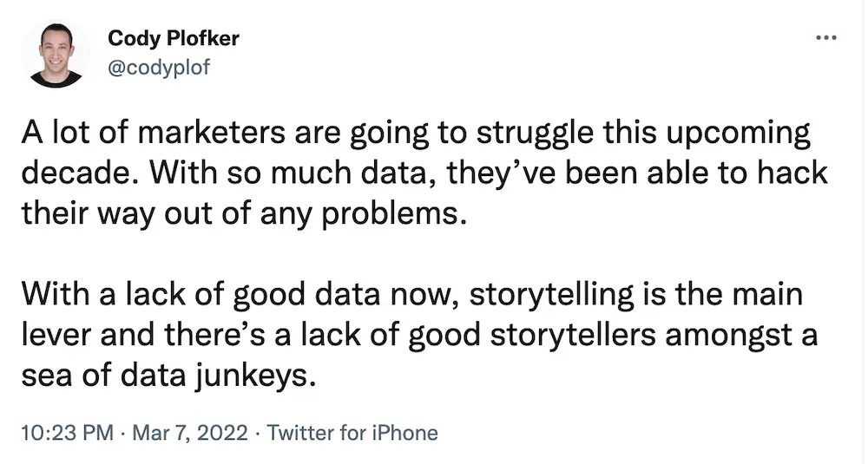Click Cody Plofker's profile avatar photo
Screen dimensions: 868x464
point(56,54)
